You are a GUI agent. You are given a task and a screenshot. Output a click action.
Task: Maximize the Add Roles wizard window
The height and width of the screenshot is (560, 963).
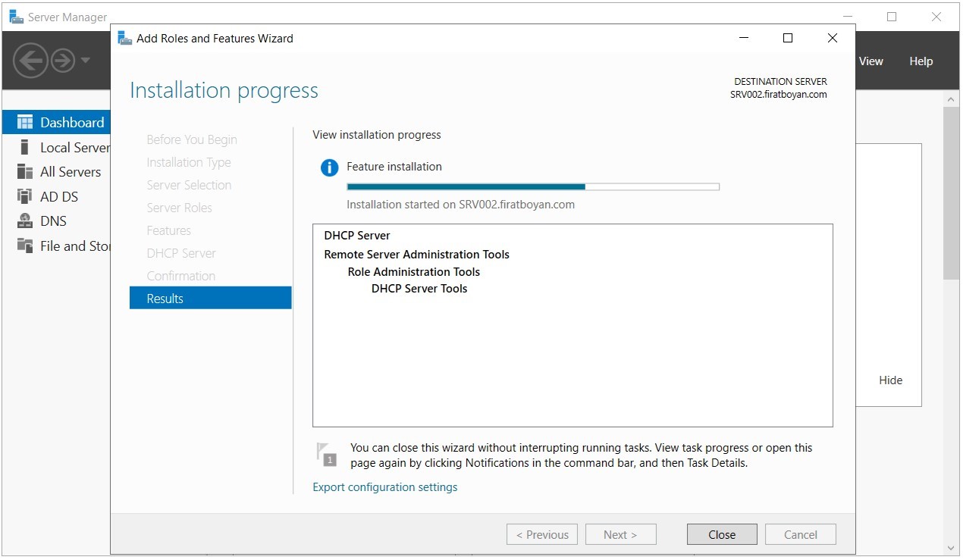788,38
